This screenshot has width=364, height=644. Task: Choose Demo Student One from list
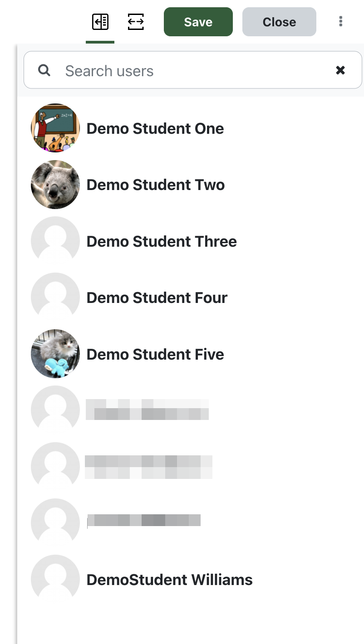coord(155,129)
